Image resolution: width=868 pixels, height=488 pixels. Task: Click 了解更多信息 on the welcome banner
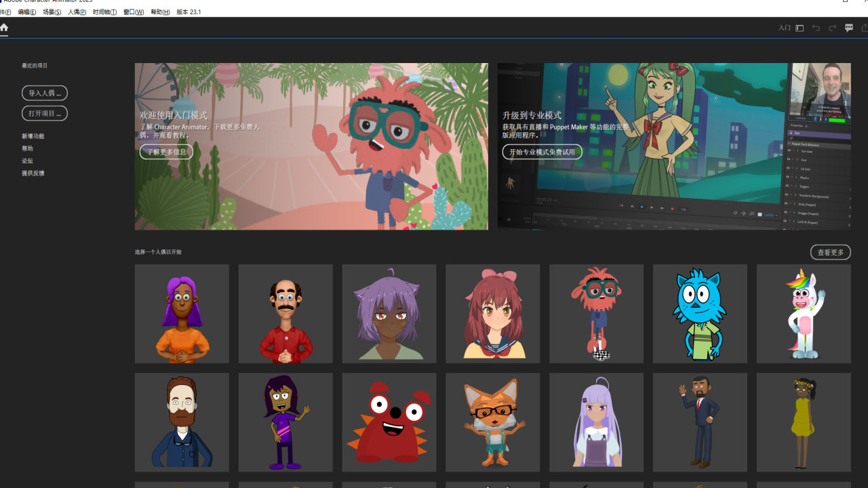(x=166, y=152)
